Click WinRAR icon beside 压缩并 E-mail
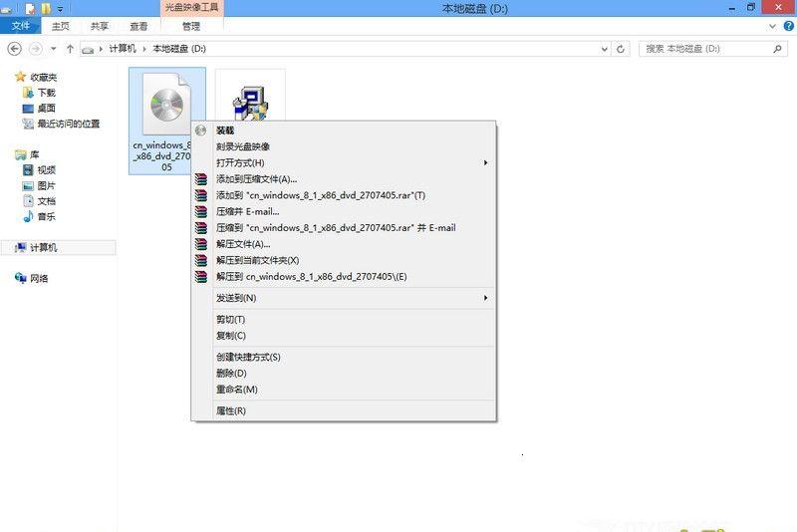 (x=201, y=212)
